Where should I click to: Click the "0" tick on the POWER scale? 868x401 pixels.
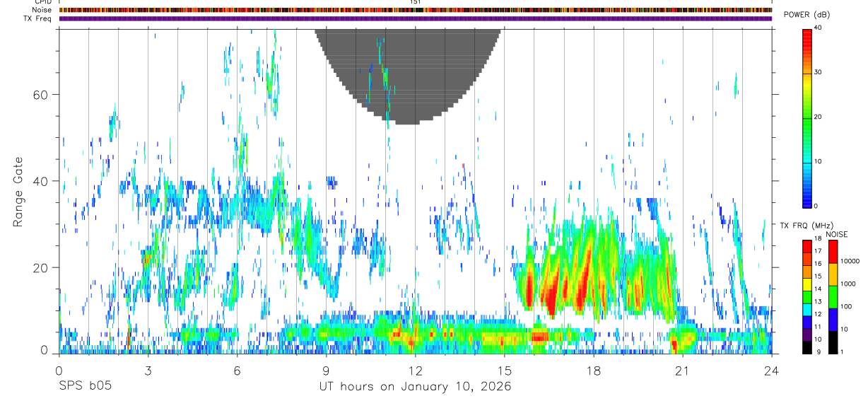click(x=816, y=206)
